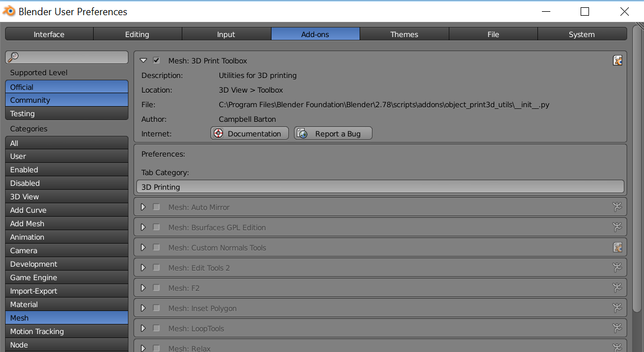
Task: Expand the LoopTools add-on details
Action: pyautogui.click(x=144, y=328)
